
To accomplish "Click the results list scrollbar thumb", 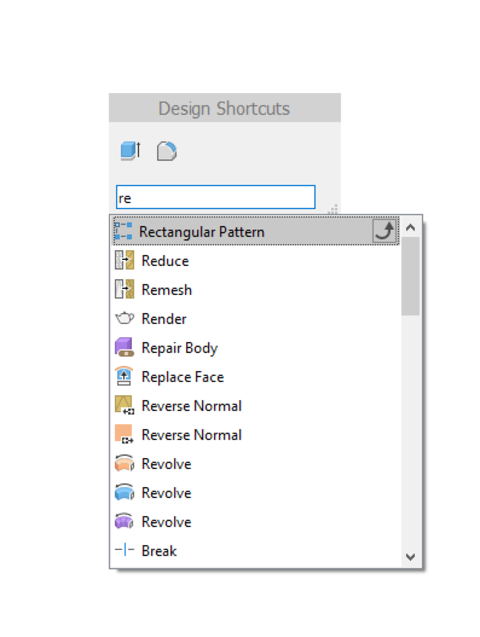I will tap(411, 276).
